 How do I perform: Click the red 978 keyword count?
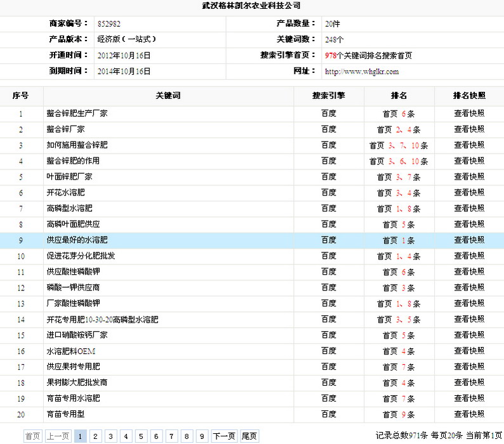(331, 56)
